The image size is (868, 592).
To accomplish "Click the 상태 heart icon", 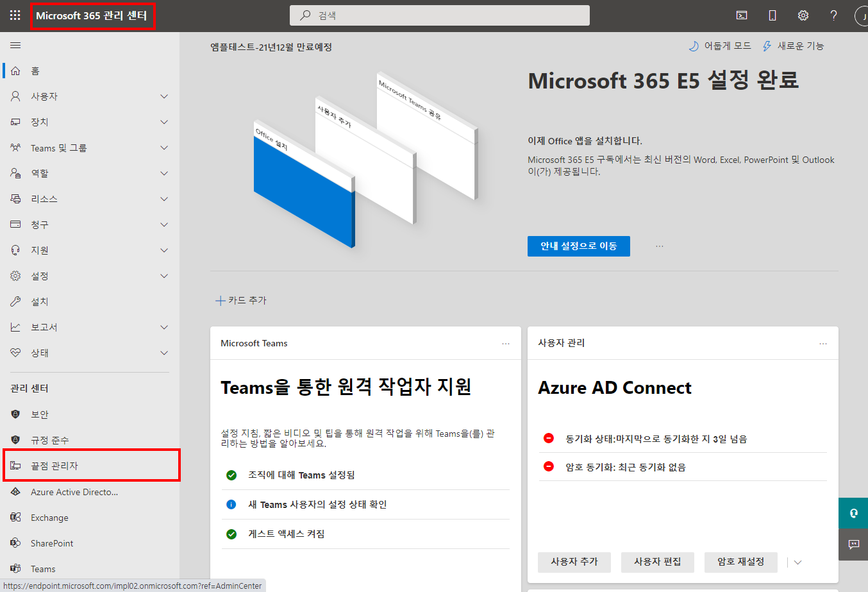I will tap(15, 353).
